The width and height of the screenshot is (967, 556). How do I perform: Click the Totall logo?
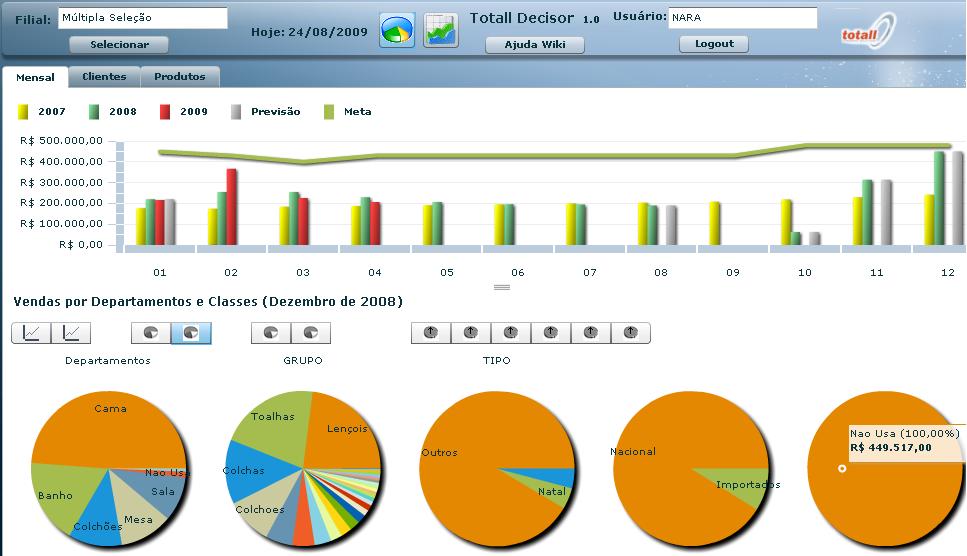coord(867,32)
